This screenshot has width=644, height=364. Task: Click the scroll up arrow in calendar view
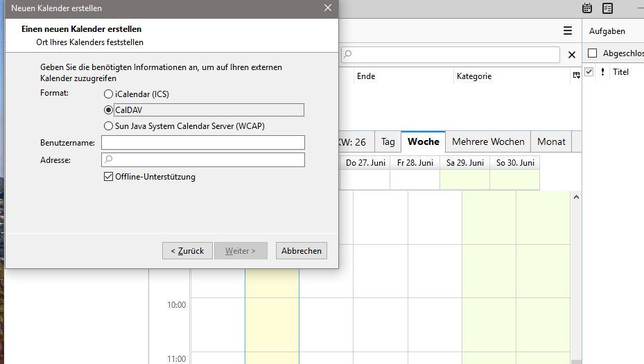click(576, 197)
